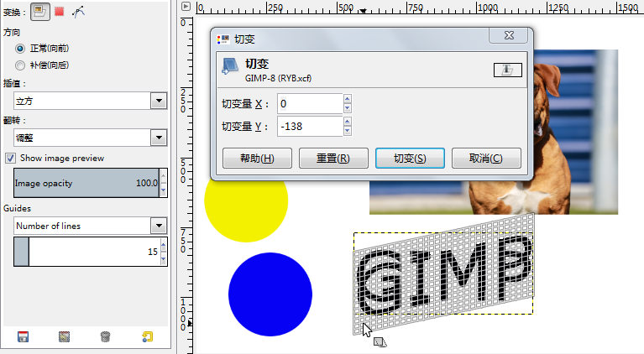Click the shear magnitude X input field
644x354 pixels.
[x=310, y=104]
